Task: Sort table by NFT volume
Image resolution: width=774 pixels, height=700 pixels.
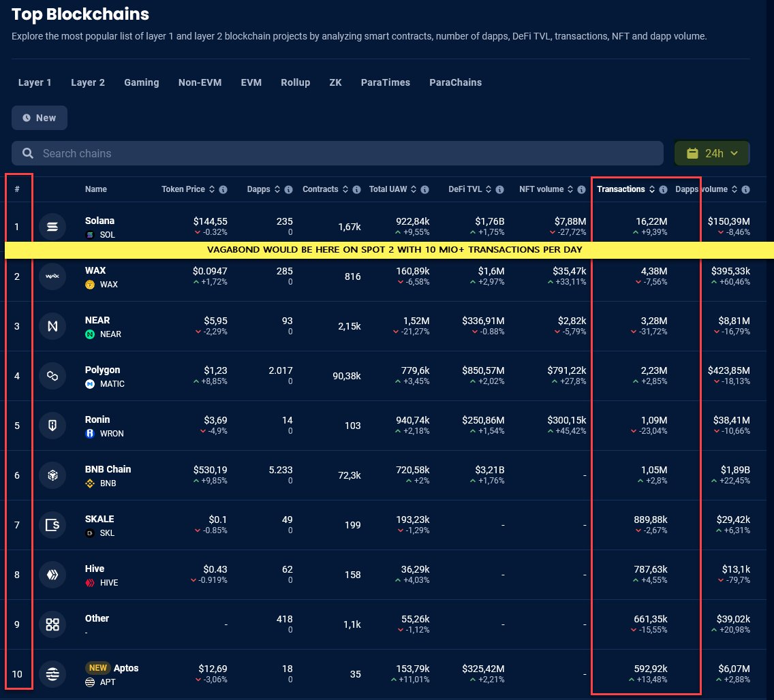Action: pos(570,189)
